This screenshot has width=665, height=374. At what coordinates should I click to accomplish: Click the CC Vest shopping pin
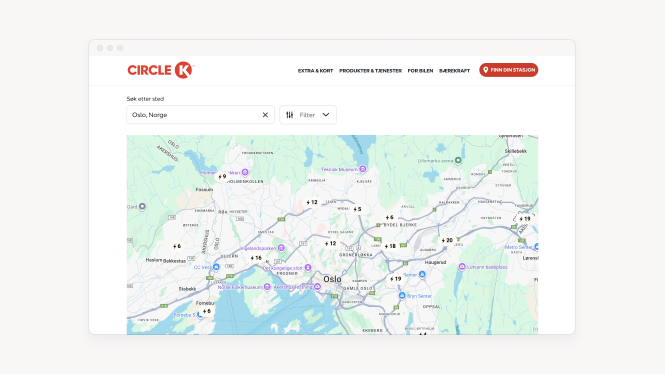(216, 267)
